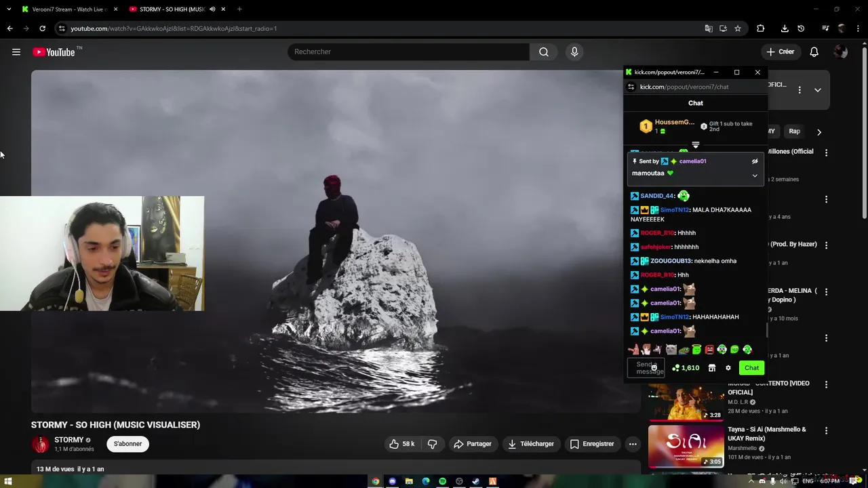The height and width of the screenshot is (488, 868).
Task: Click the Chrome address bar URL
Action: (x=174, y=28)
